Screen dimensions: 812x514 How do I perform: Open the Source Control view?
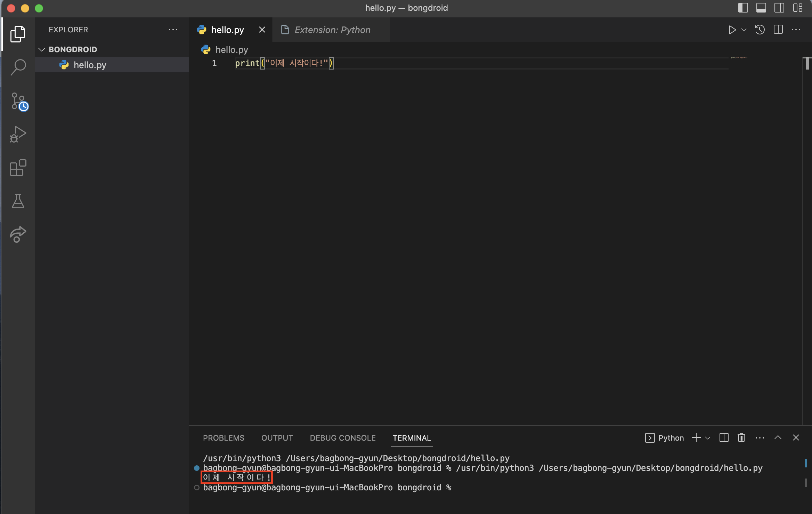coord(18,101)
